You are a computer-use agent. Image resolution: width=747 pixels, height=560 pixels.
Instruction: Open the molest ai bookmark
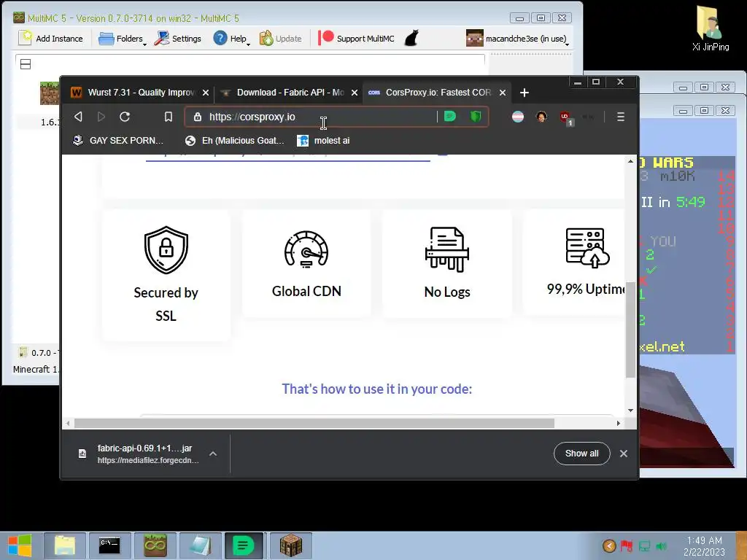pos(323,141)
